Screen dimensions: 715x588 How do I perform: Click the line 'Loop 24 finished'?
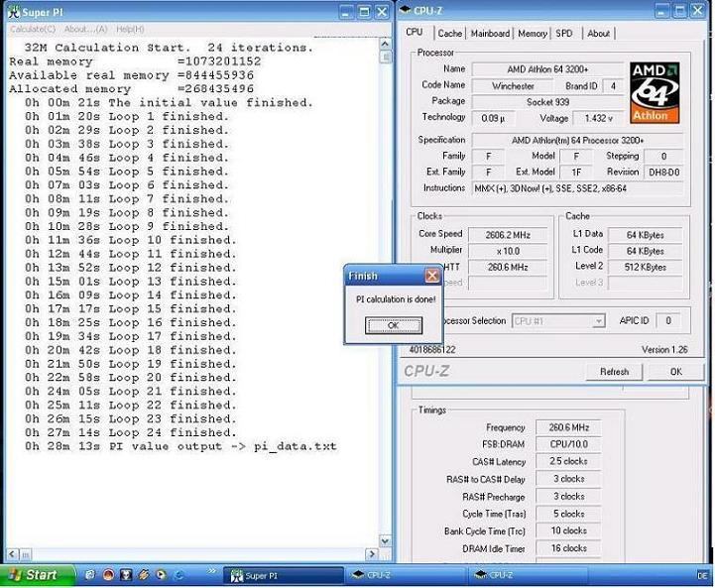click(x=131, y=432)
